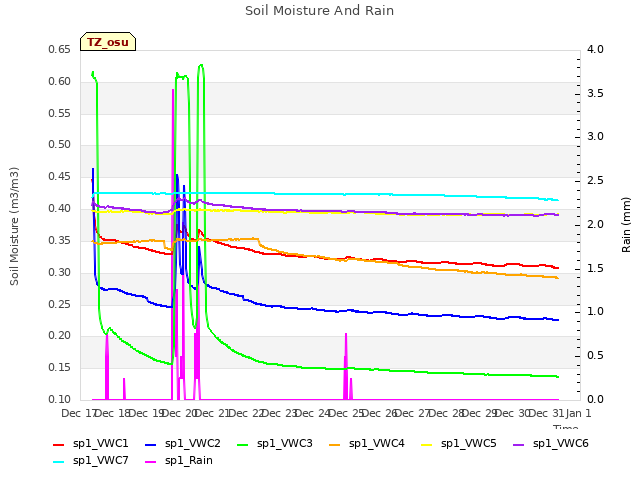Click the Dec 23 x-axis tick label

(281, 413)
